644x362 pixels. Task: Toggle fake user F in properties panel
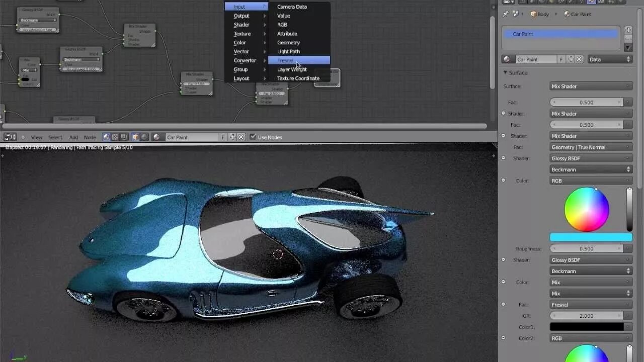[x=561, y=59]
